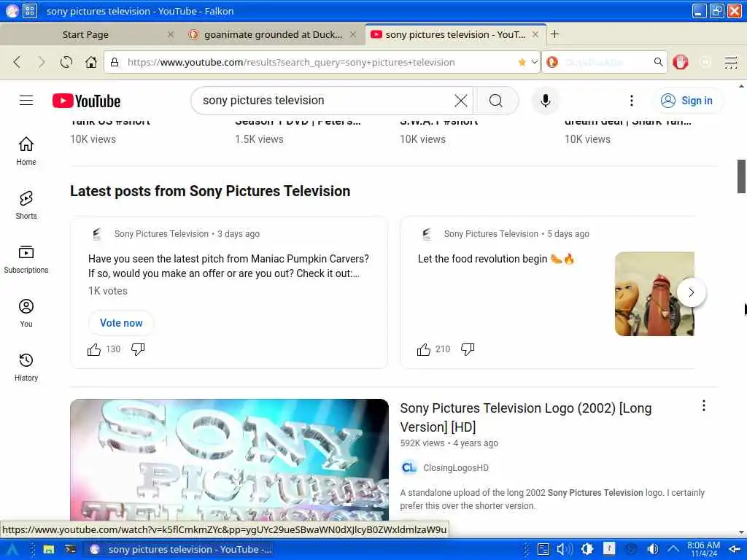Screen dimensions: 747x560
Task: Open the taskbar application launcher icon
Action: (12, 550)
